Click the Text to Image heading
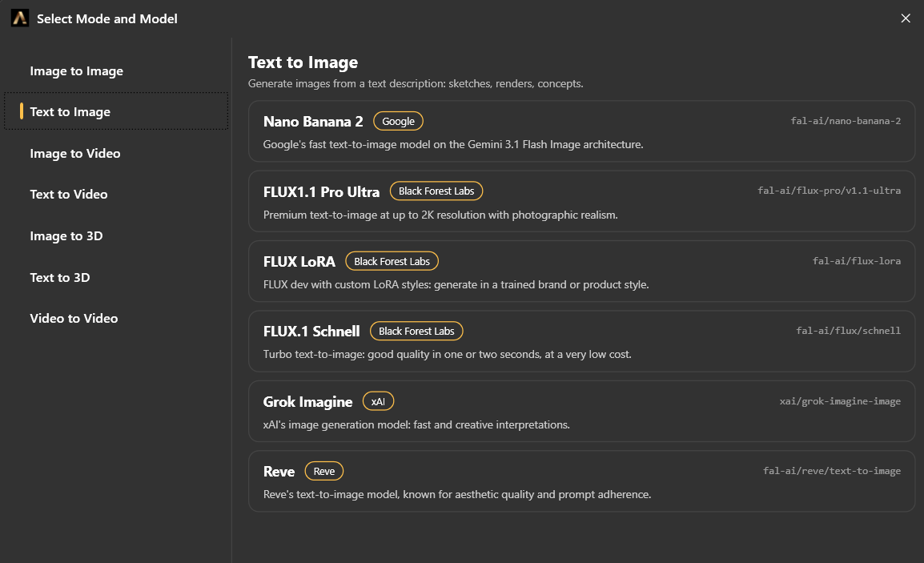924x563 pixels. coord(303,62)
